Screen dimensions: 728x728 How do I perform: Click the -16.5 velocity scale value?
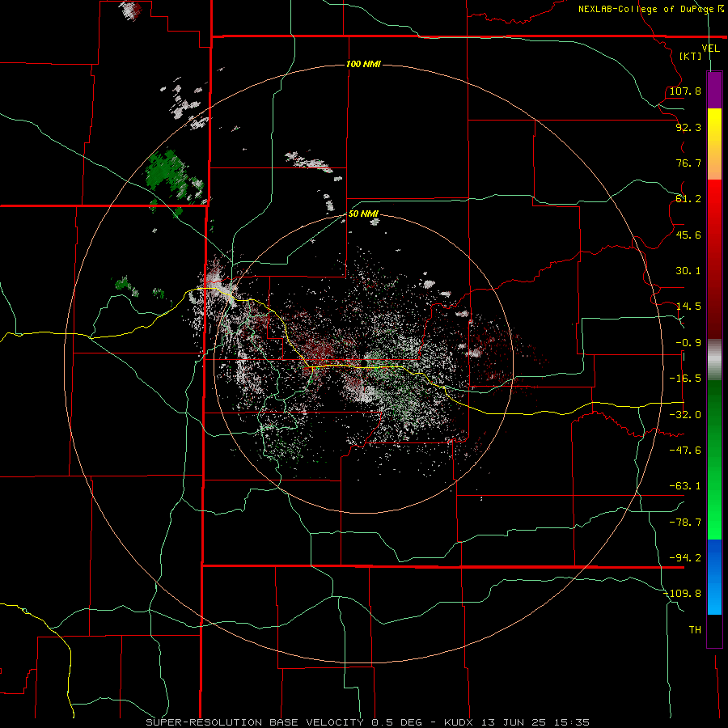685,379
